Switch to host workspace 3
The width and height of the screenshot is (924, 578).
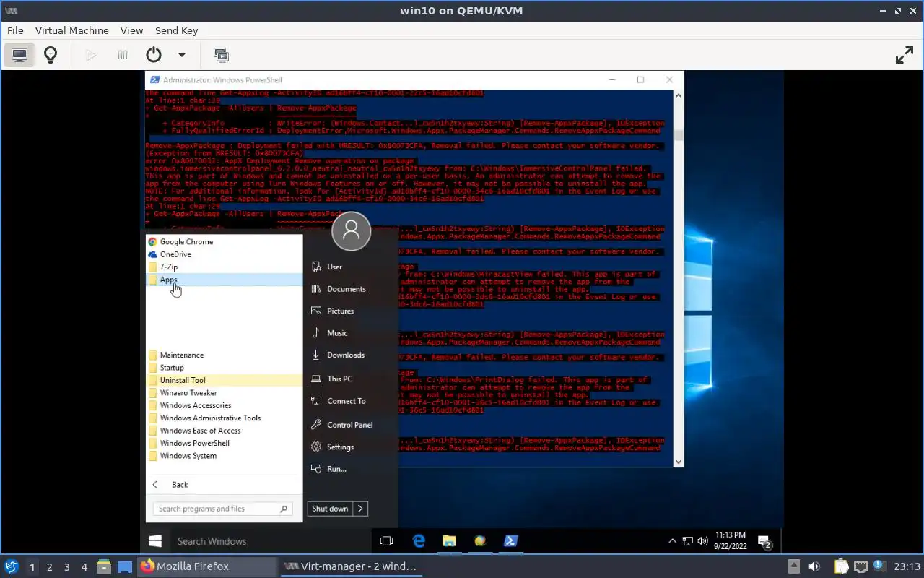(67, 567)
